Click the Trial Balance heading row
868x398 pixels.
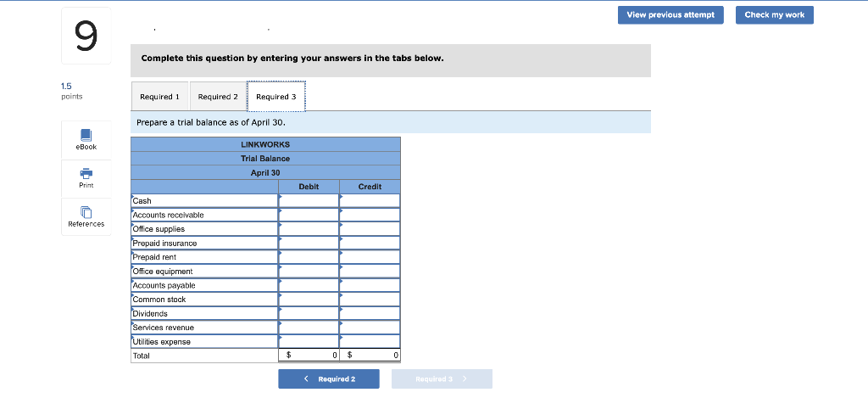pyautogui.click(x=265, y=159)
